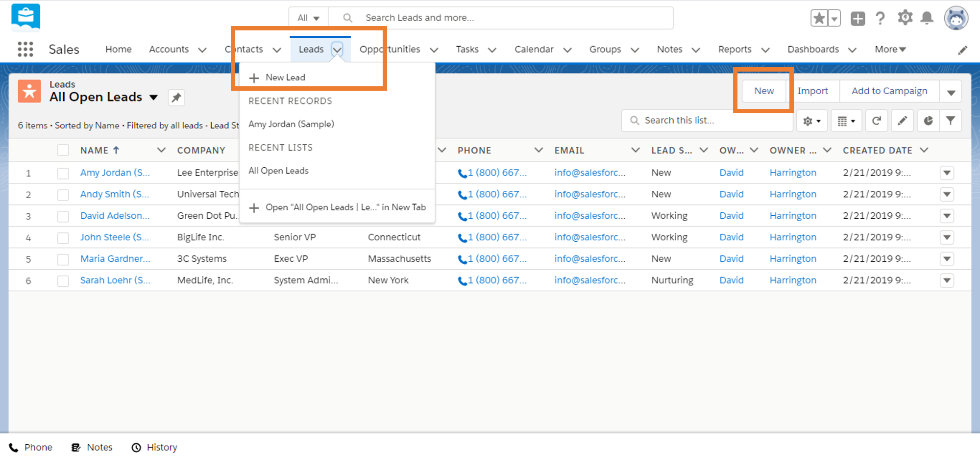Screen dimensions: 980x456
Task: Open Global Actions plus icon
Action: coord(857,19)
